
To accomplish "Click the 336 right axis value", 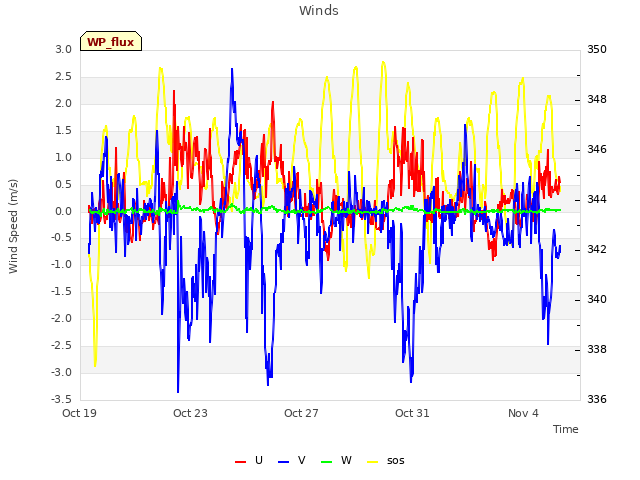I will pos(597,399).
